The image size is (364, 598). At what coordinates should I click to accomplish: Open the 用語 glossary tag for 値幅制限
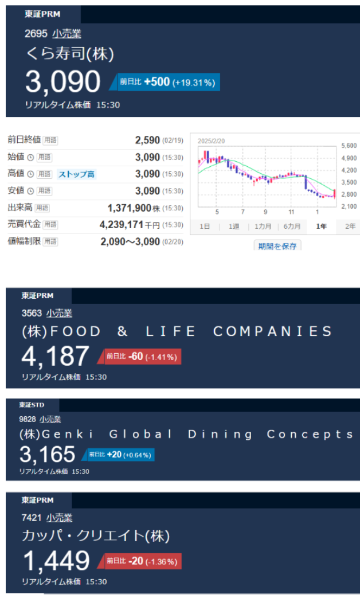coord(50,242)
